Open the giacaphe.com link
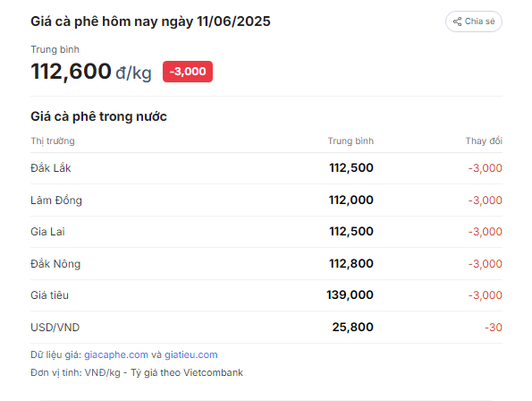Image resolution: width=532 pixels, height=401 pixels. tap(116, 354)
